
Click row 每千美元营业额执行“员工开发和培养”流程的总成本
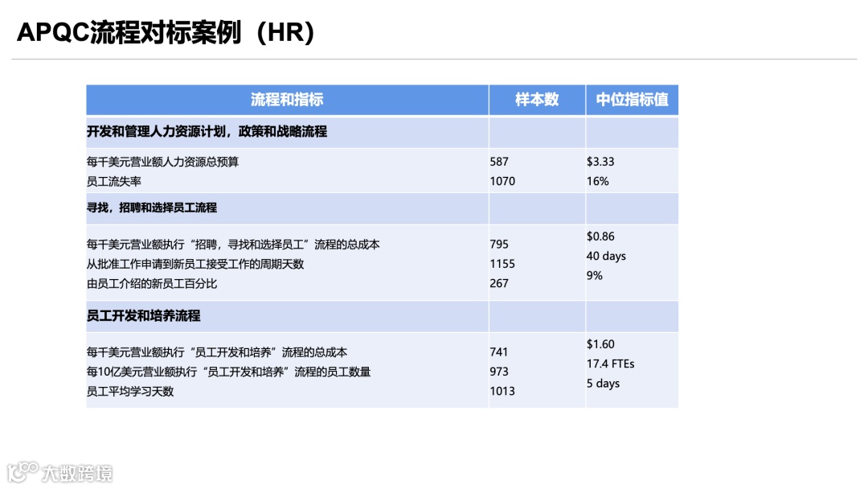click(x=217, y=352)
